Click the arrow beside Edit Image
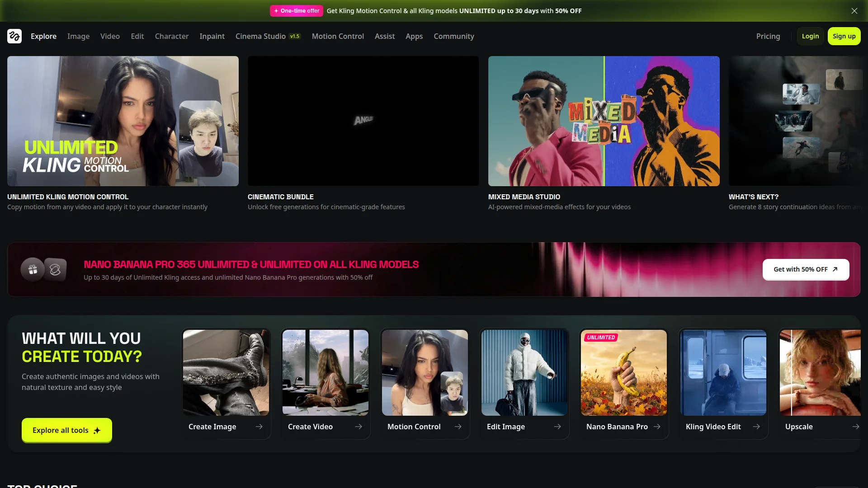 tap(557, 427)
